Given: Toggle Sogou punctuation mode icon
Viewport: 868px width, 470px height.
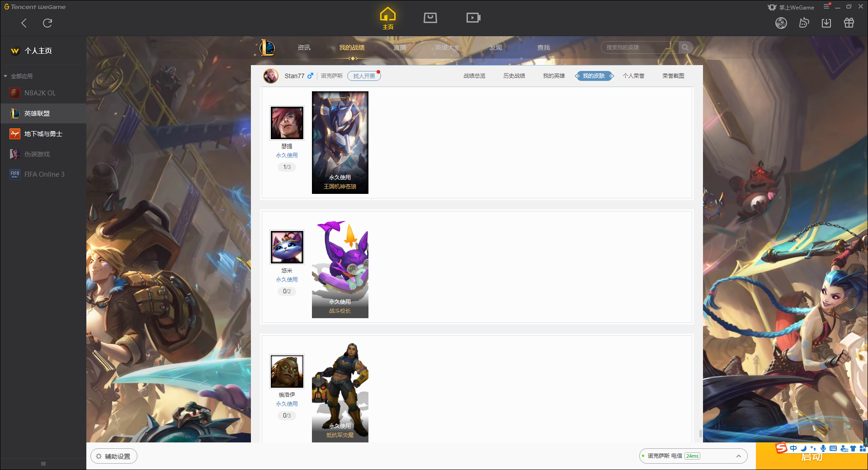Looking at the screenshot, I should coord(813,448).
